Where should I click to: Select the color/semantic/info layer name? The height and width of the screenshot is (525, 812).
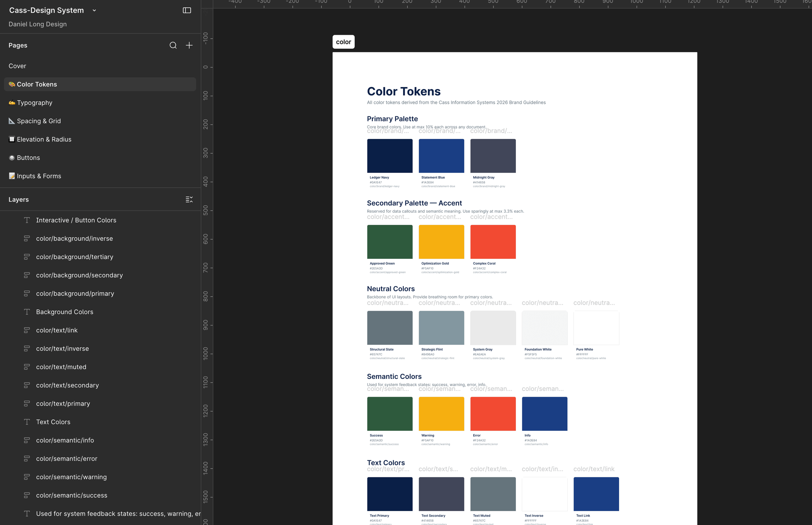65,441
